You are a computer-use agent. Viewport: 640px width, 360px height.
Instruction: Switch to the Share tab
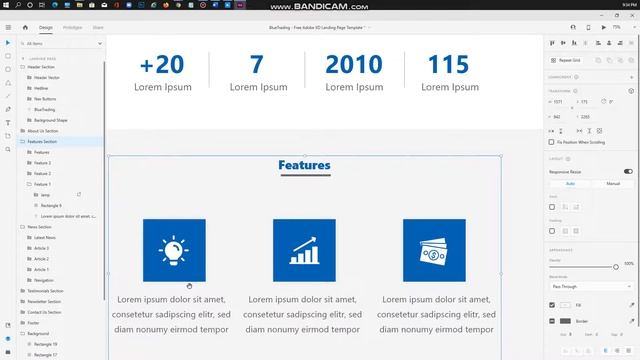98,27
